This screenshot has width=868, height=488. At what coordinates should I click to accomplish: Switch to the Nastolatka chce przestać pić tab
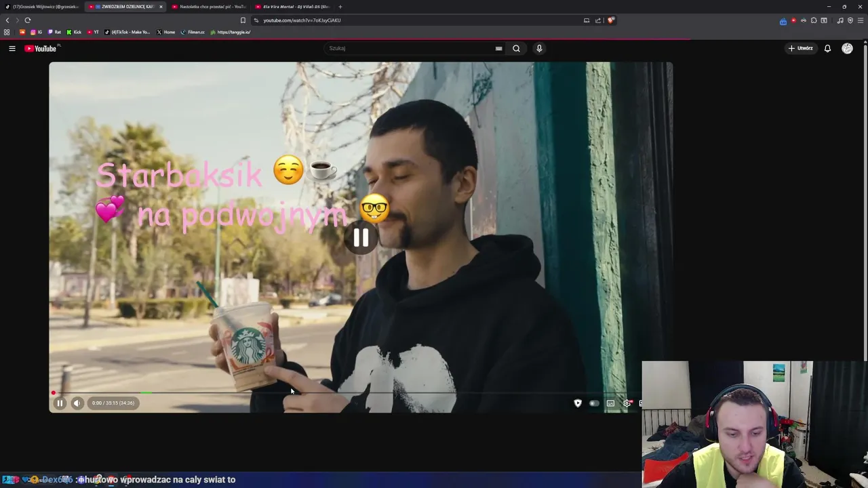pos(209,7)
